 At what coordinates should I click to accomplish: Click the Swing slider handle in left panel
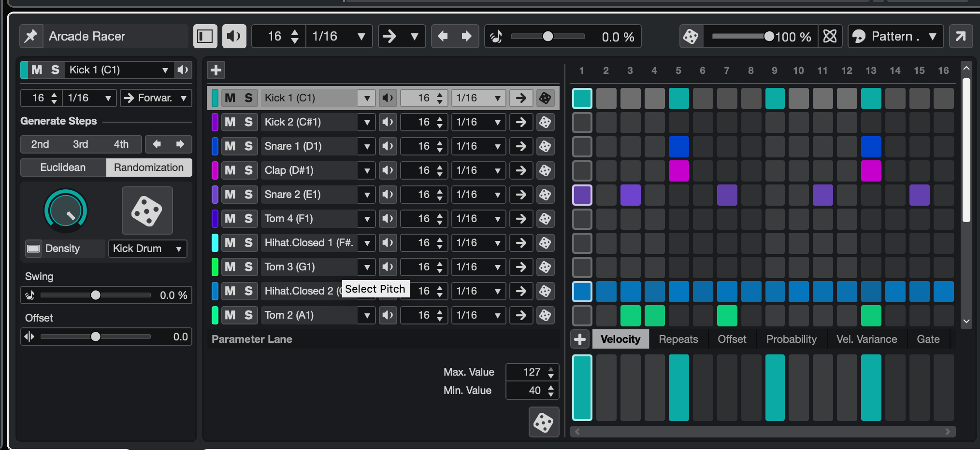point(96,295)
